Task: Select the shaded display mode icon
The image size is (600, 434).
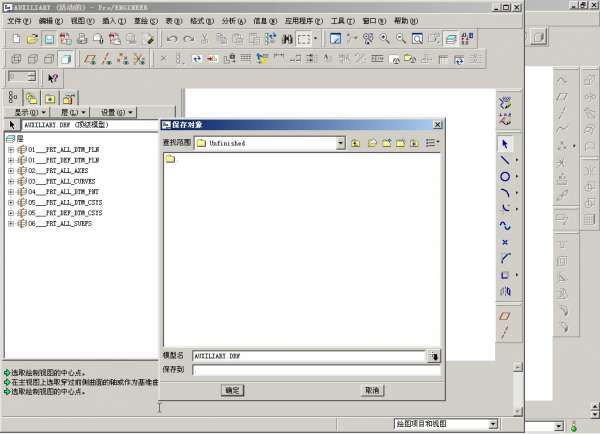Action: point(66,59)
